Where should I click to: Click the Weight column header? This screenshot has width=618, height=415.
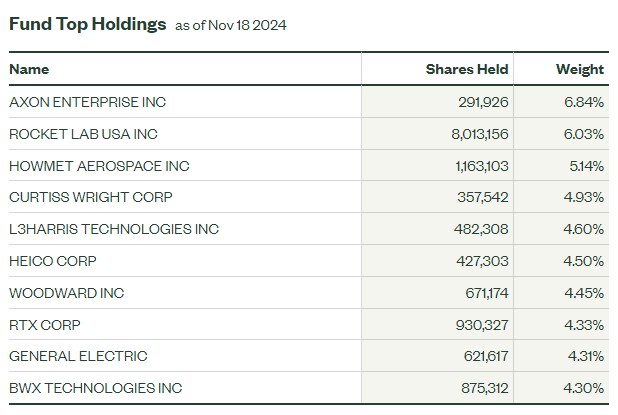coord(580,69)
